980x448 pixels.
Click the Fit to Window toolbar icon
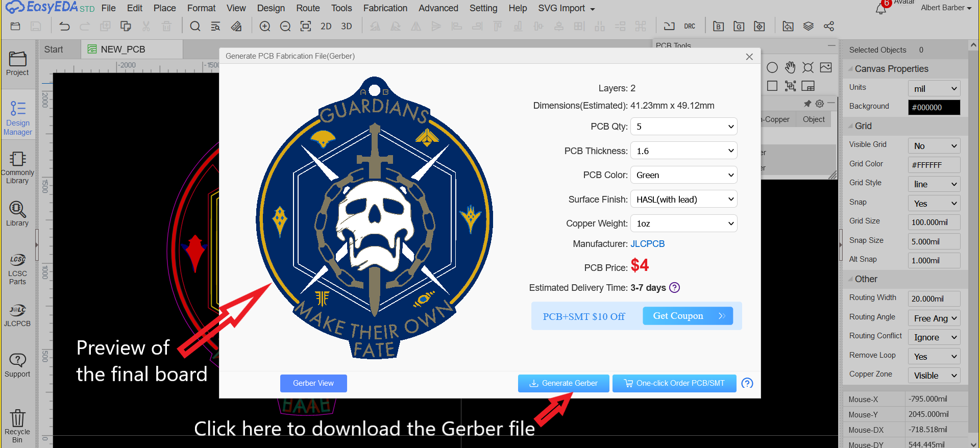306,27
